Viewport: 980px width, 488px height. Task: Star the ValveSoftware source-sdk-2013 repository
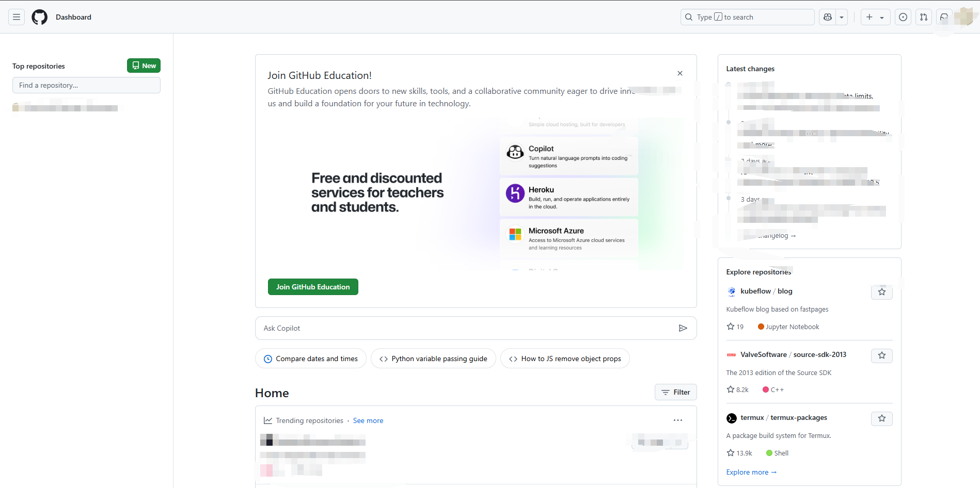point(882,355)
